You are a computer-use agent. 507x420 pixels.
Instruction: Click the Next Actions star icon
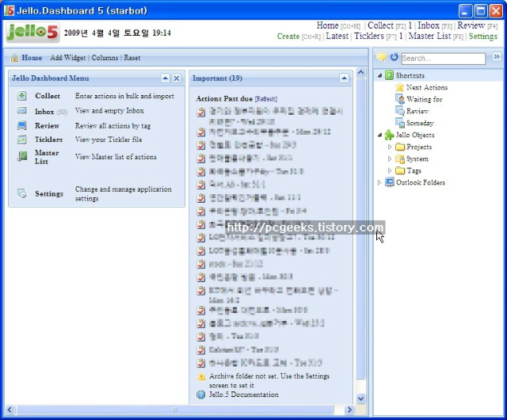tap(400, 87)
